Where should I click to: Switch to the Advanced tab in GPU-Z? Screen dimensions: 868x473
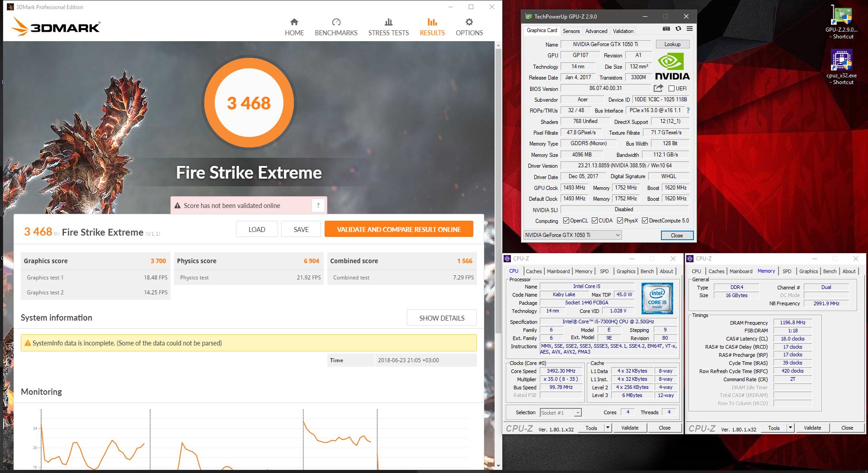[x=596, y=31]
